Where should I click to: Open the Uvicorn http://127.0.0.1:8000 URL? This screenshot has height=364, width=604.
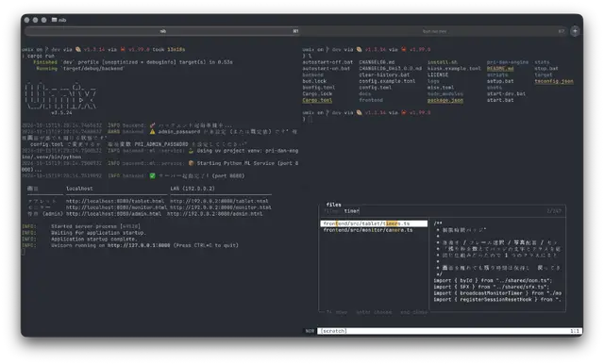[139, 245]
